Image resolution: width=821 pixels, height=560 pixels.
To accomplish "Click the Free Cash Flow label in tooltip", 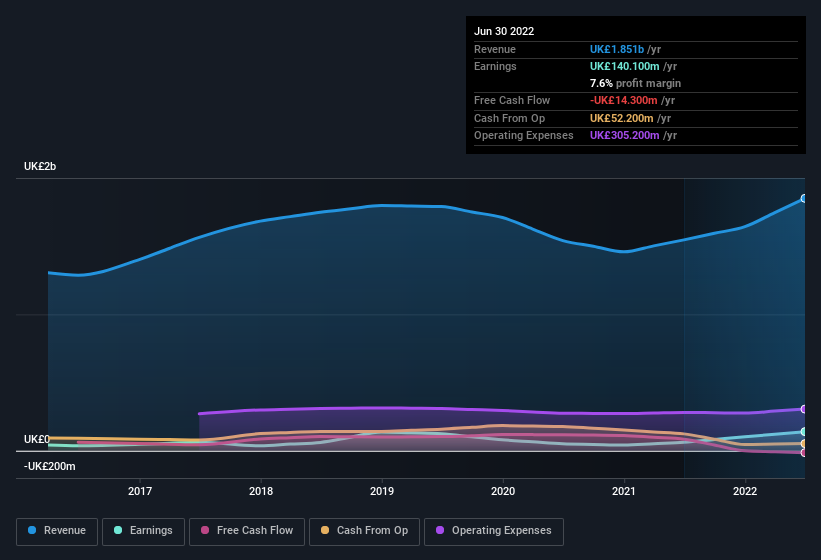I will coord(512,100).
